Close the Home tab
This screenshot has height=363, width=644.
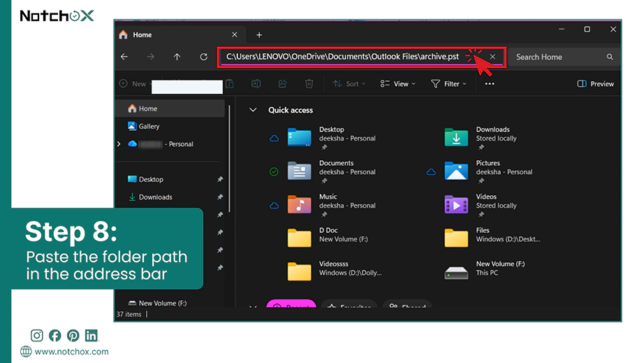pyautogui.click(x=235, y=34)
